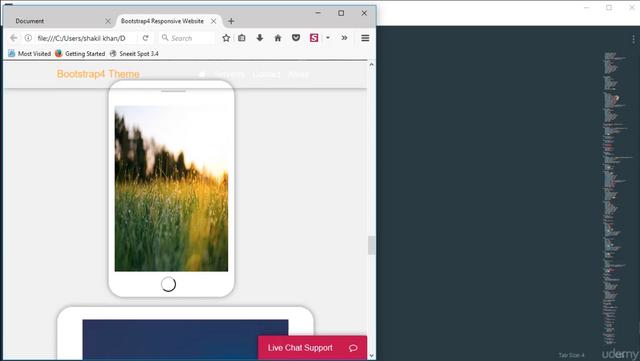Image resolution: width=640 pixels, height=361 pixels.
Task: Click the scrollbar up arrow in browser
Action: 371,65
